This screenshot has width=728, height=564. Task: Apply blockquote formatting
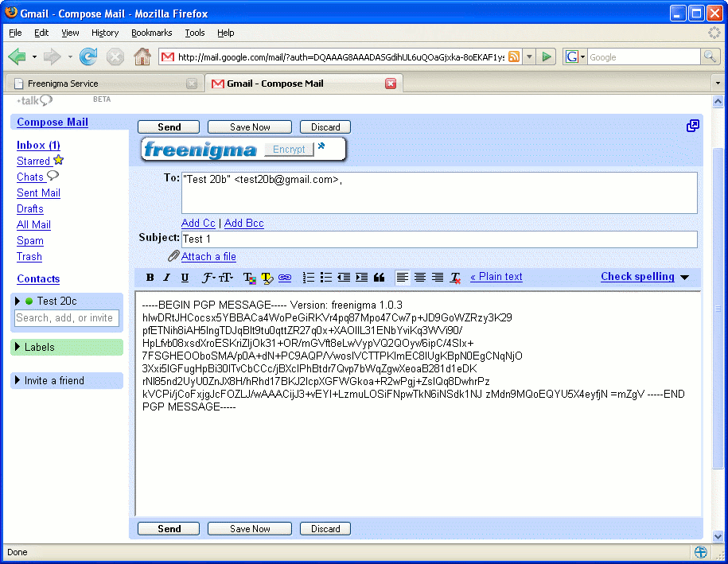click(379, 277)
